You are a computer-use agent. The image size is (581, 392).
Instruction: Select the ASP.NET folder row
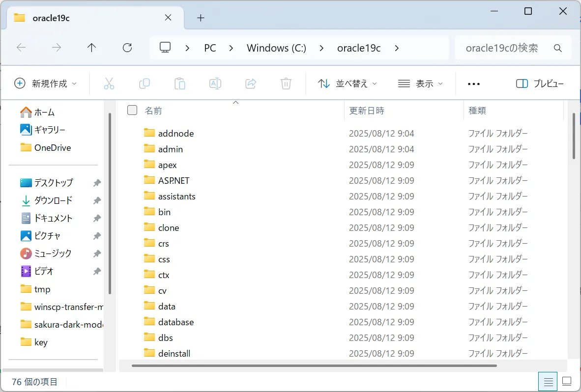(343, 180)
